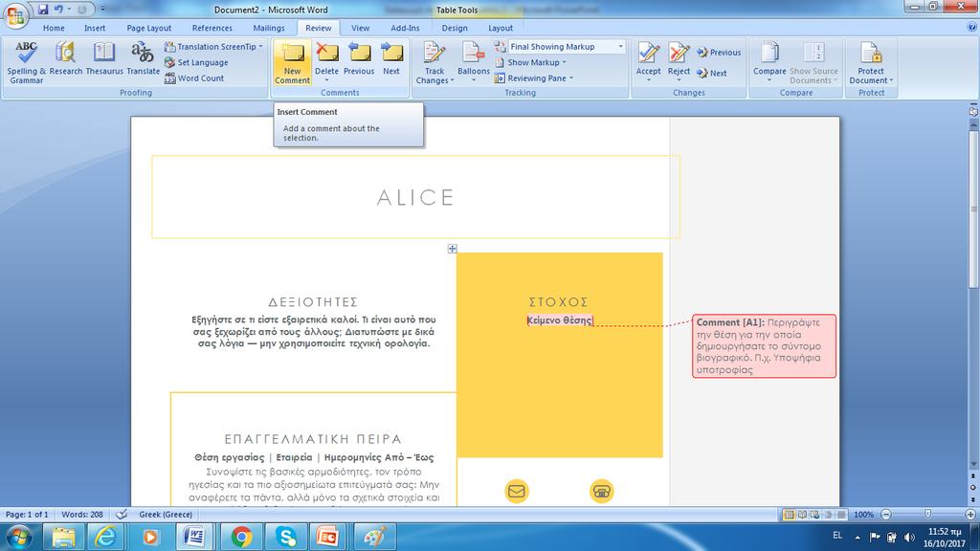Image resolution: width=980 pixels, height=551 pixels.
Task: Open Reviewing Pane dropdown arrow
Action: tap(571, 78)
